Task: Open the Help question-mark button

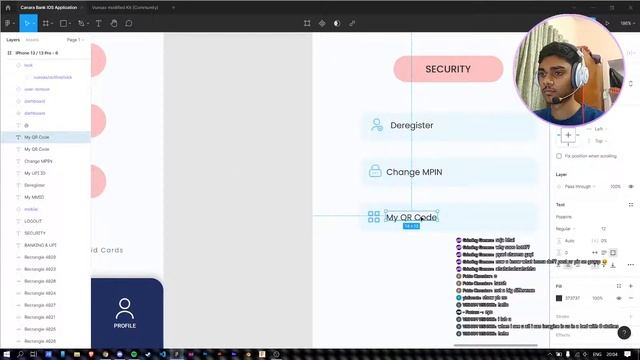Action: pyautogui.click(x=624, y=333)
